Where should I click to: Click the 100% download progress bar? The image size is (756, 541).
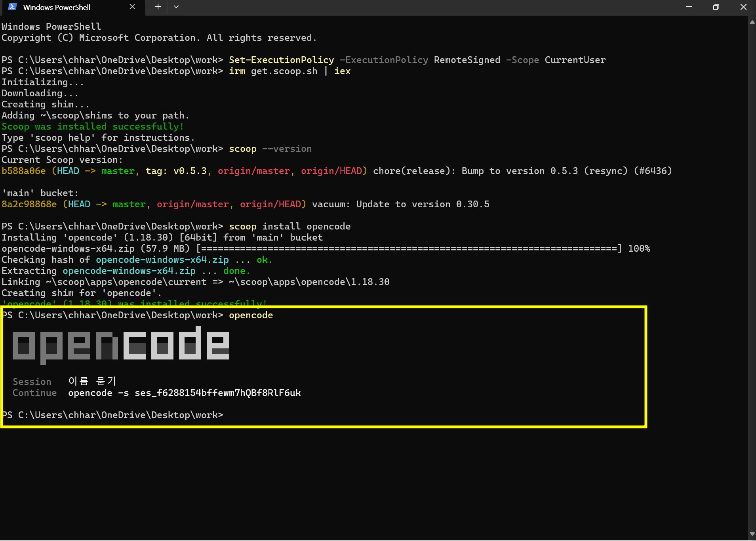pos(409,249)
